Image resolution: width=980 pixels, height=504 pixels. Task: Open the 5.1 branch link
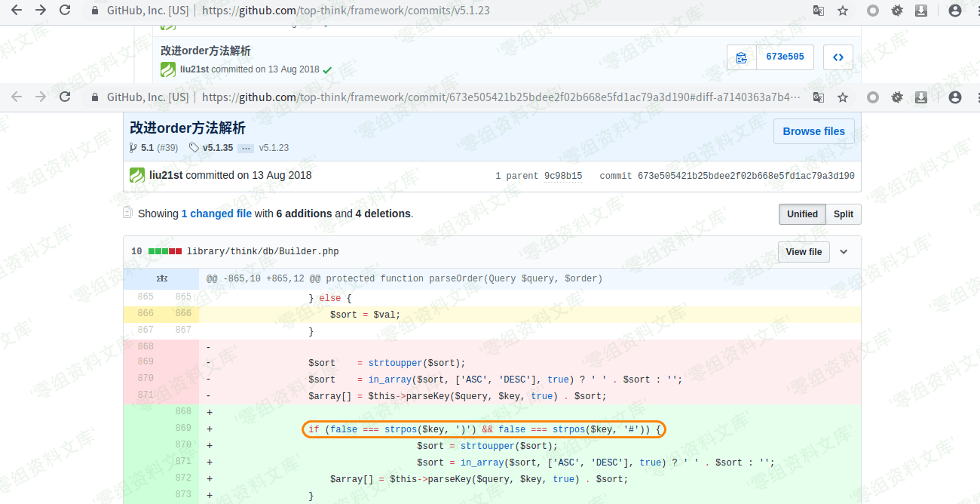coord(147,148)
